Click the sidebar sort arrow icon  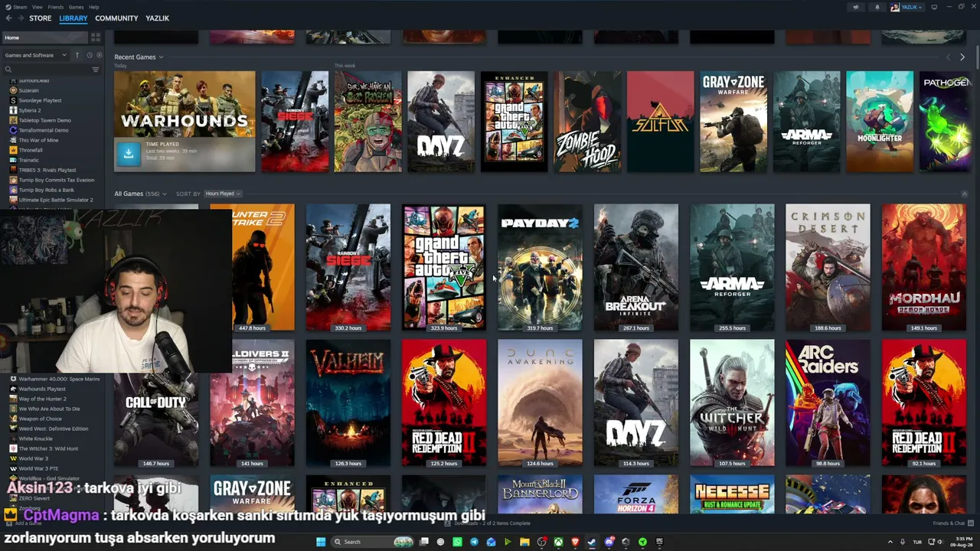click(77, 55)
